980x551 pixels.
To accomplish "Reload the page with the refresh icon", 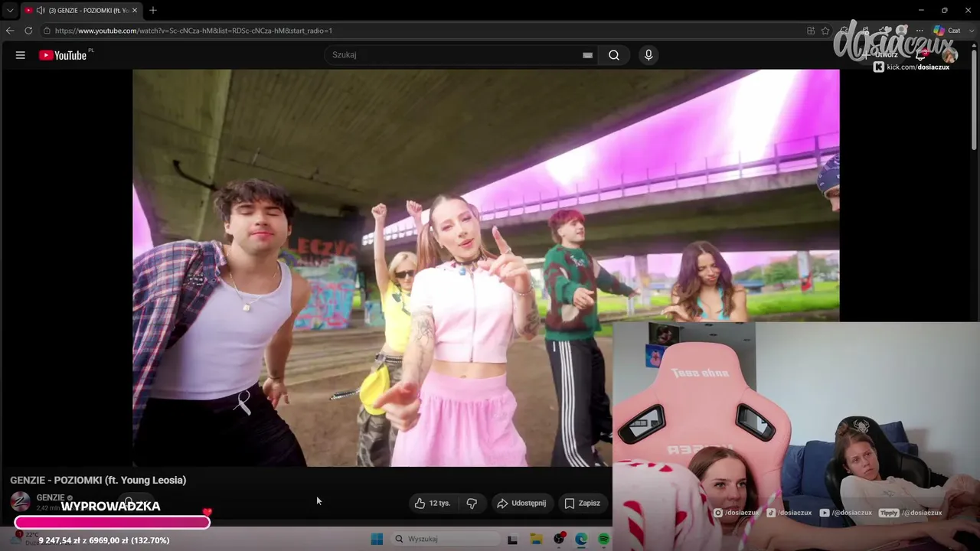I will [x=28, y=31].
